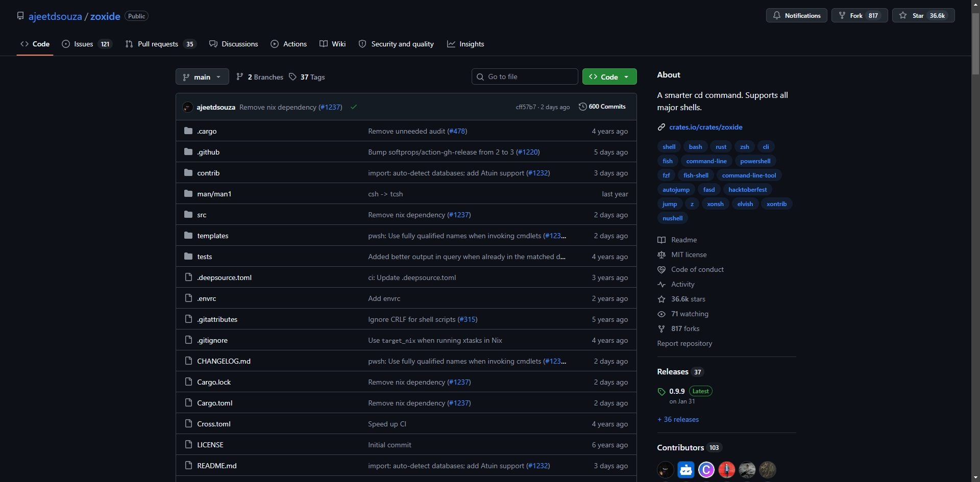The image size is (980, 482).
Task: Open the .deepsource.toml file
Action: pos(225,277)
